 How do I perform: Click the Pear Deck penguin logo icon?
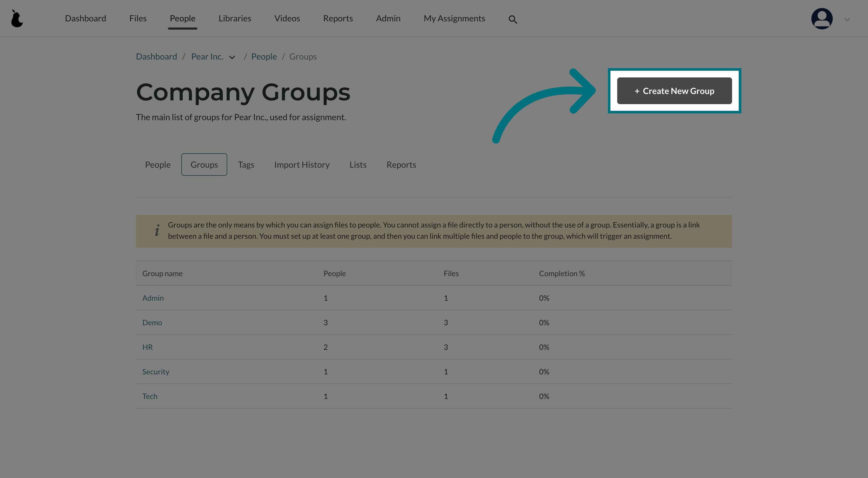(x=17, y=18)
